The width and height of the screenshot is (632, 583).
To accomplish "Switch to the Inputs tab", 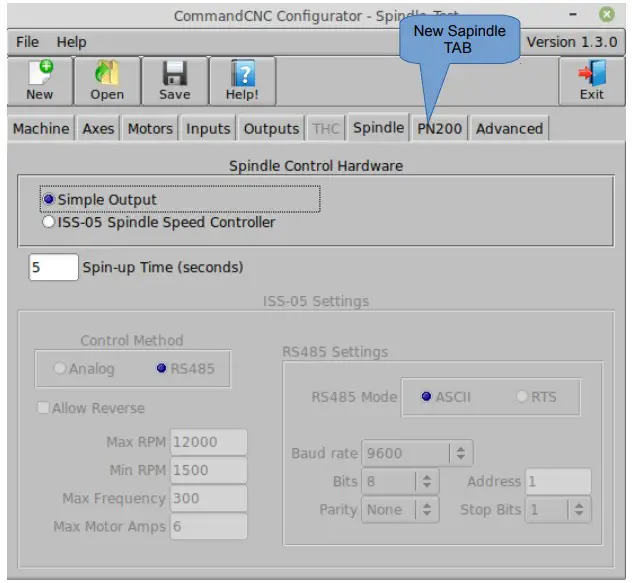I will [208, 129].
